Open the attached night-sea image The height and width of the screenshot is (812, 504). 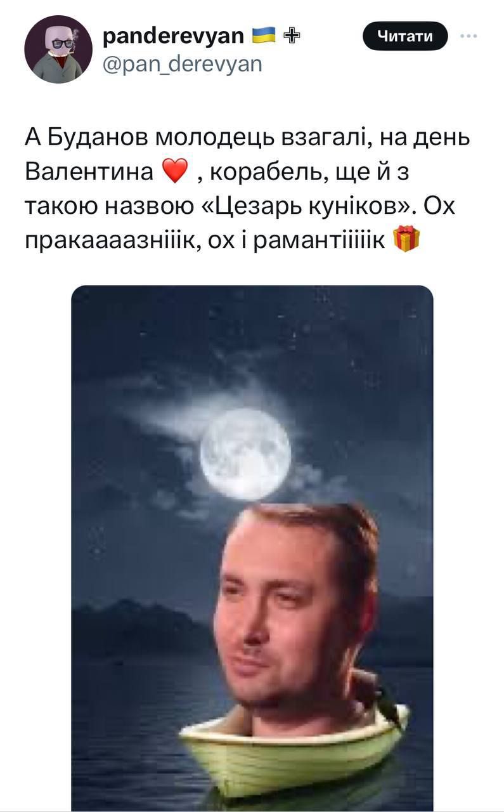(252, 548)
